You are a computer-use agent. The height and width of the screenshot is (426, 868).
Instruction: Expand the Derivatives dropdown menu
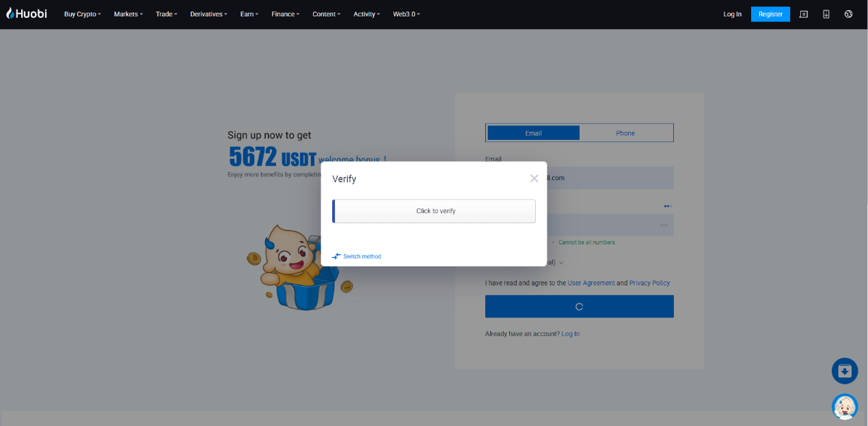pos(208,14)
